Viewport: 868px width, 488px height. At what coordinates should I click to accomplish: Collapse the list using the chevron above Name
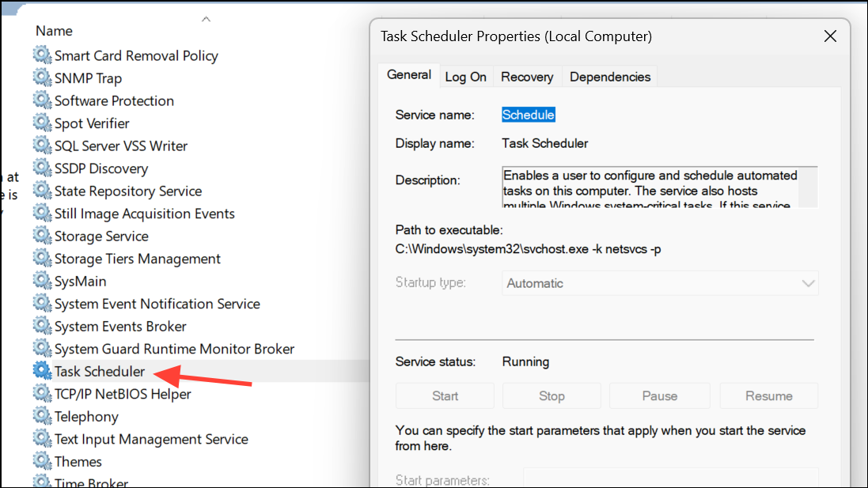(x=206, y=17)
